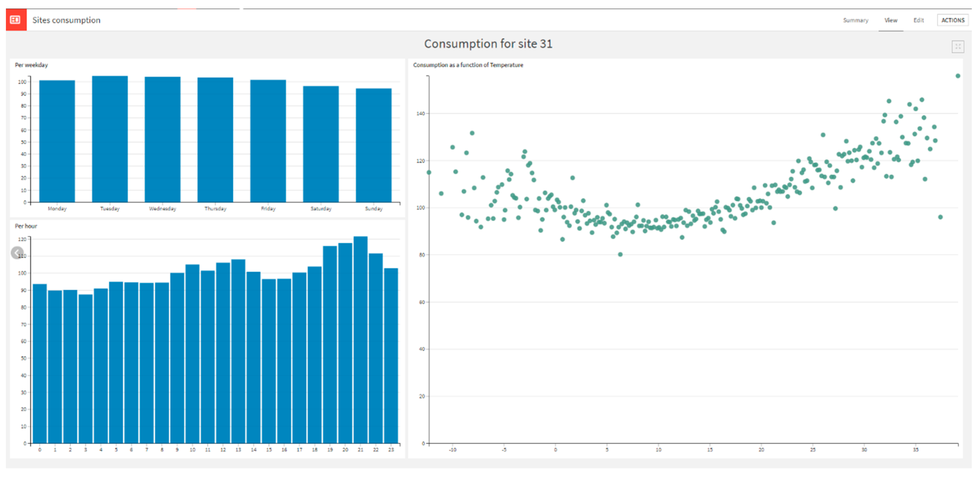
Task: Click the topmost-right scatter point
Action: [x=957, y=76]
